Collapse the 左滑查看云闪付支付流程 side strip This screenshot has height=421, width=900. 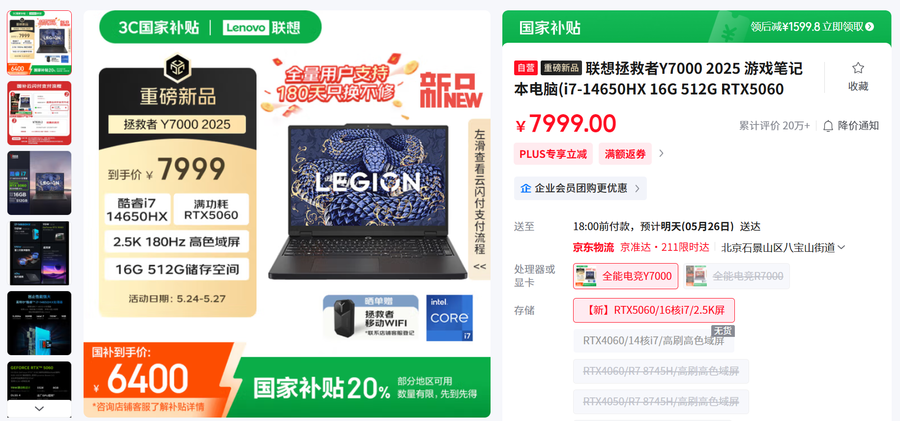(479, 266)
